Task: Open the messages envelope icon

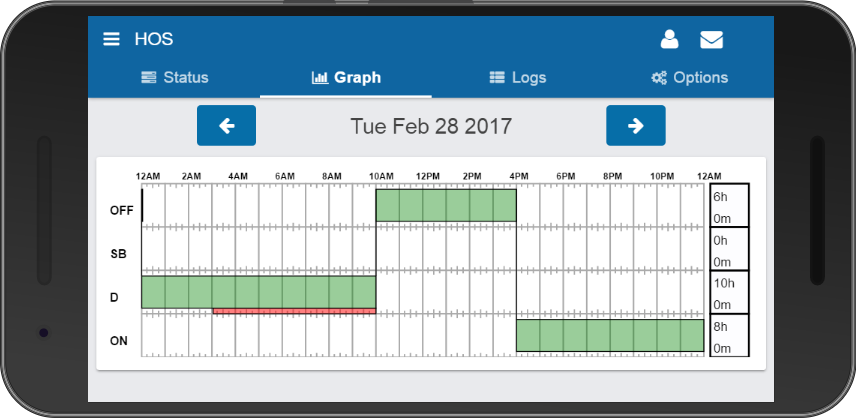Action: pyautogui.click(x=711, y=40)
